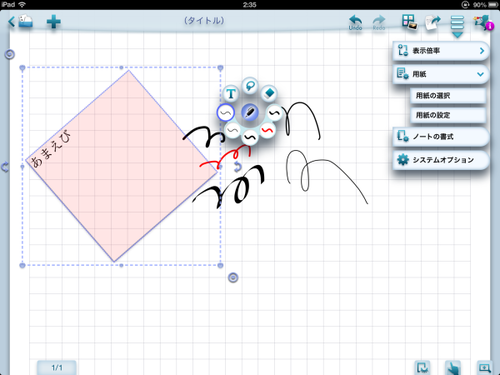Choose the bottom black pen preset
Screen dimensions: 500x375
coord(250,137)
